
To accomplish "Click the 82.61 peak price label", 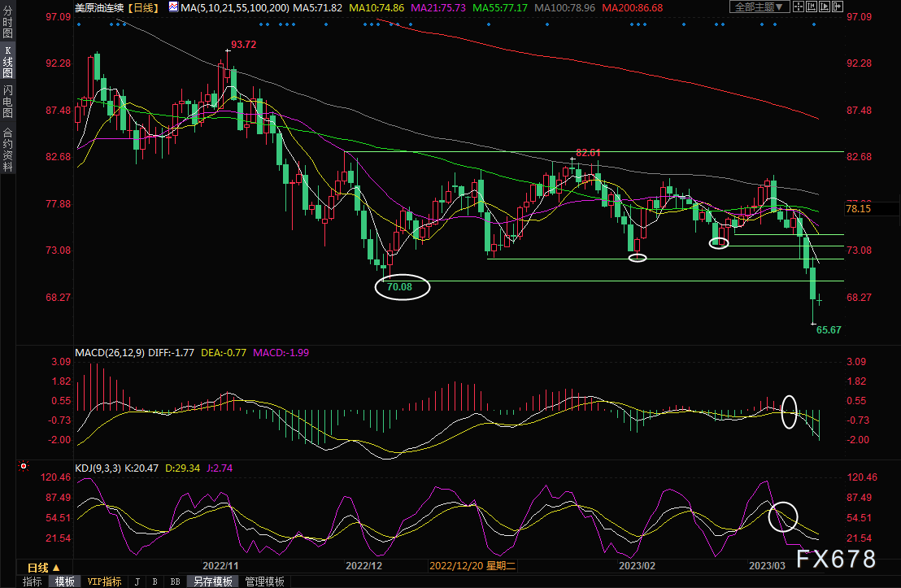I will coord(588,152).
